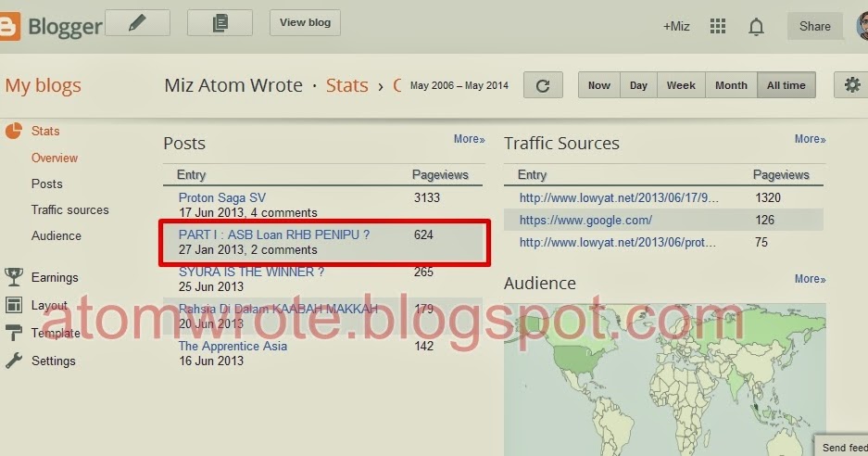Open the Layout section
Screen dimensions: 868x456
pos(49,305)
